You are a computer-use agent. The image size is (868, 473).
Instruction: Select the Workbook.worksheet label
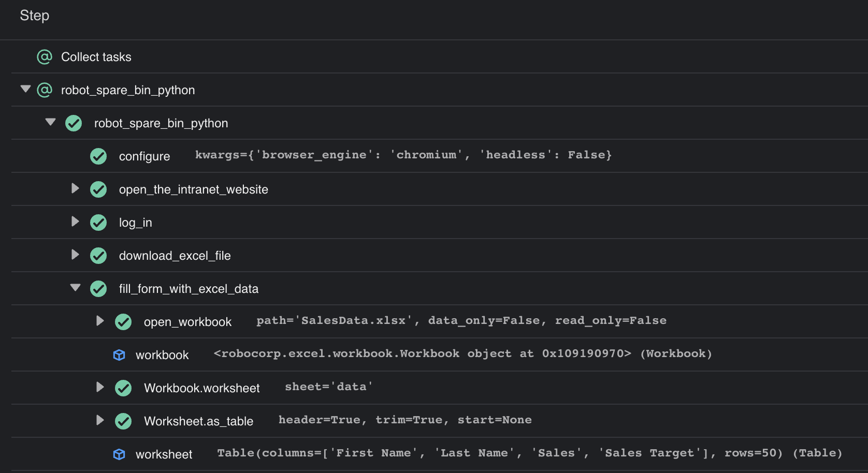(x=202, y=388)
